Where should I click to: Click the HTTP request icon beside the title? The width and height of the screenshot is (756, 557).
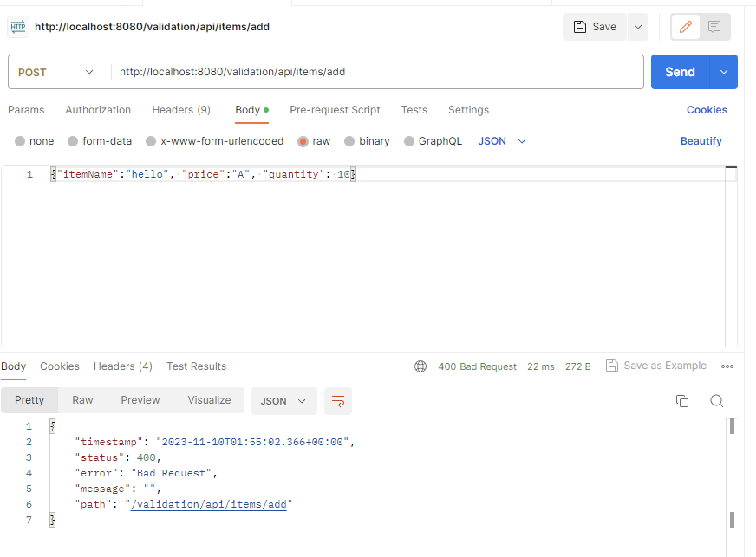tap(18, 27)
